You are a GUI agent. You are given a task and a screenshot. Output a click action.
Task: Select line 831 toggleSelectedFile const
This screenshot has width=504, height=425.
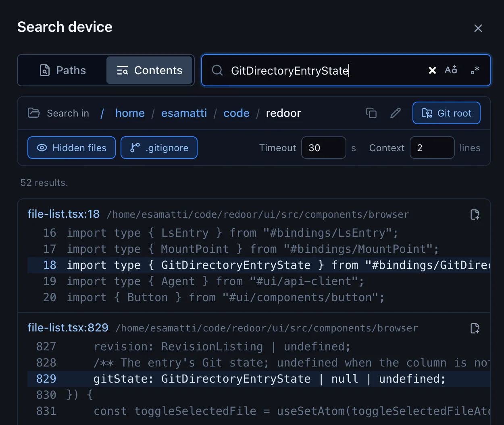259,411
